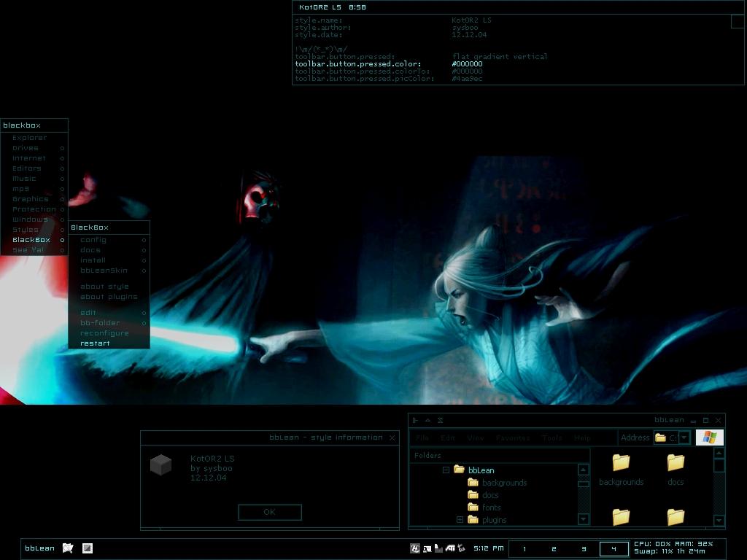Select the highlighted BlackBox entry in the root menu
The image size is (747, 560).
[x=34, y=240]
